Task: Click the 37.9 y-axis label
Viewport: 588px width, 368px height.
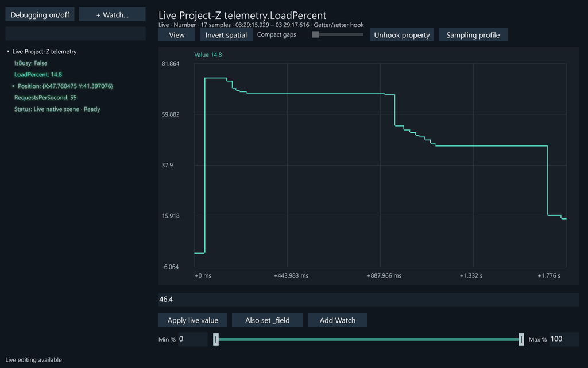Action: click(x=167, y=165)
